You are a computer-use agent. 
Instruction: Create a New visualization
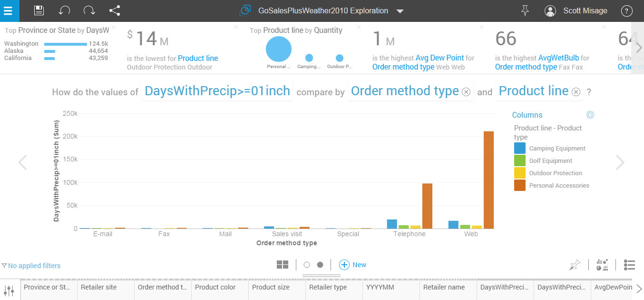(x=352, y=265)
